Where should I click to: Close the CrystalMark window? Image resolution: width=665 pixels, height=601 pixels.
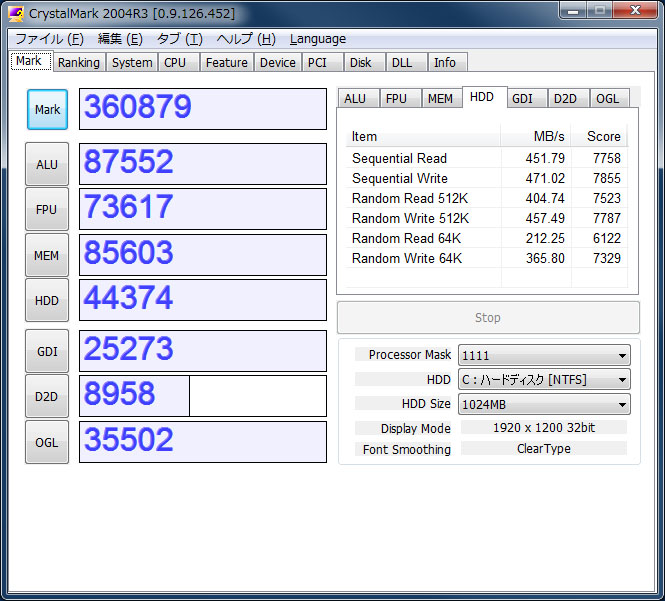(635, 10)
